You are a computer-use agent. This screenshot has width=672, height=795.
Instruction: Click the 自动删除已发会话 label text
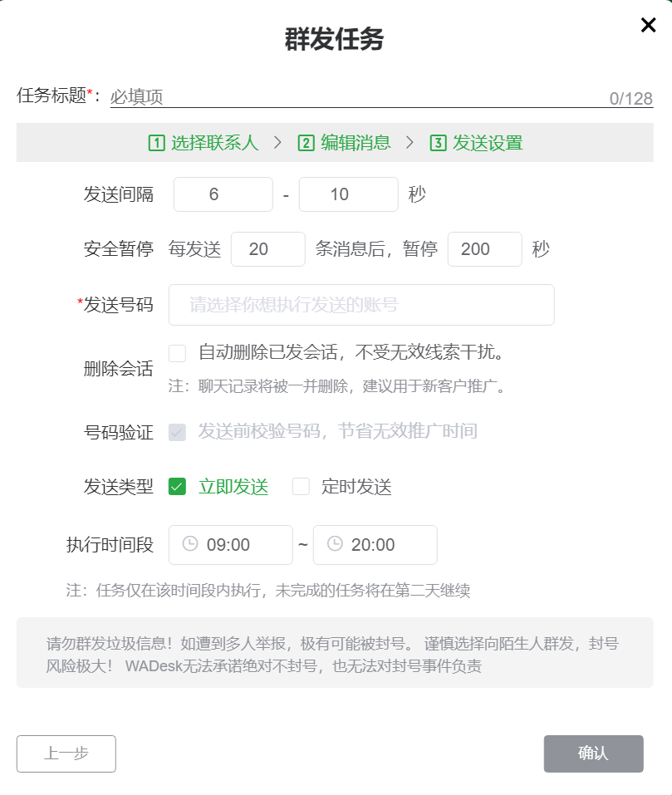(351, 352)
